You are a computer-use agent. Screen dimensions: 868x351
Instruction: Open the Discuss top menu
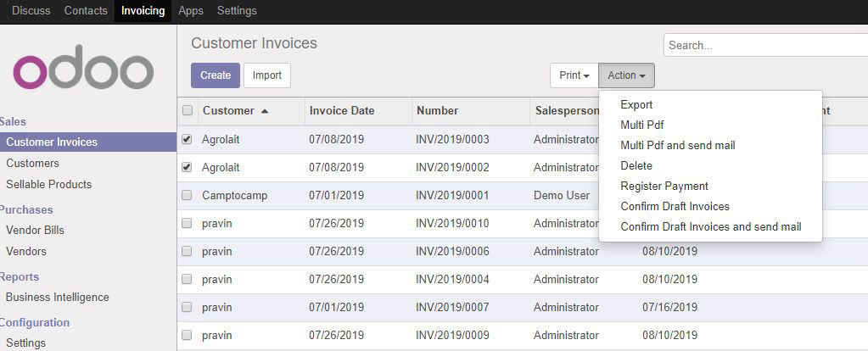point(31,10)
